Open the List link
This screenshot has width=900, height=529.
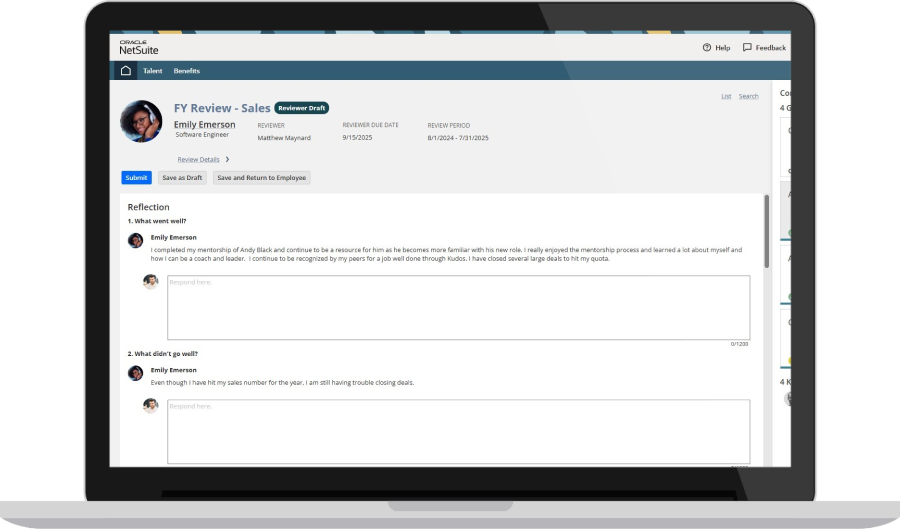[726, 96]
